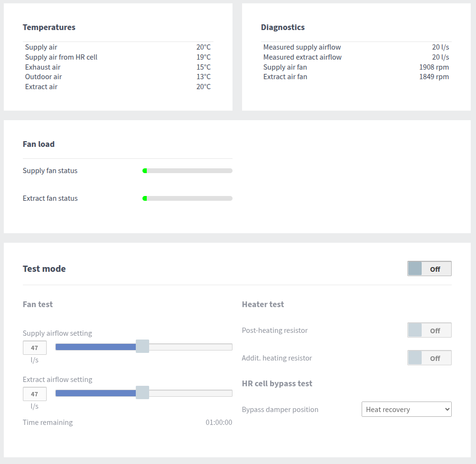Enable the Post-heating resistor toggle
This screenshot has height=464, width=476.
pos(429,330)
